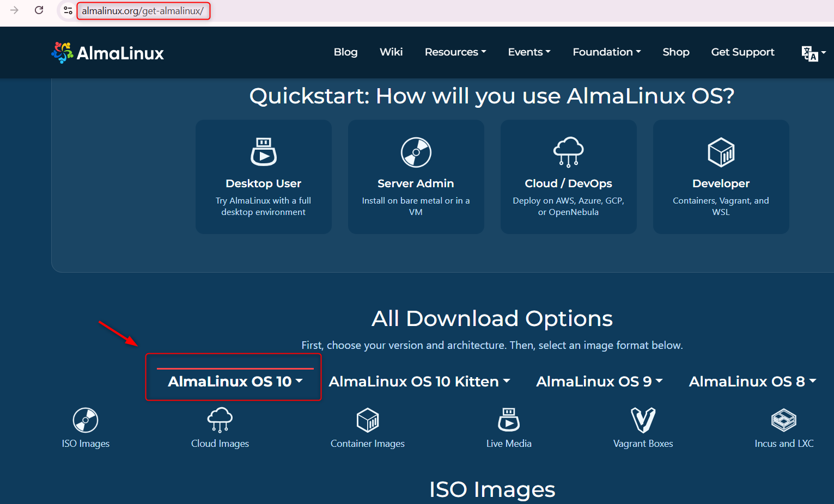Open site information icon in address bar

[x=68, y=10]
